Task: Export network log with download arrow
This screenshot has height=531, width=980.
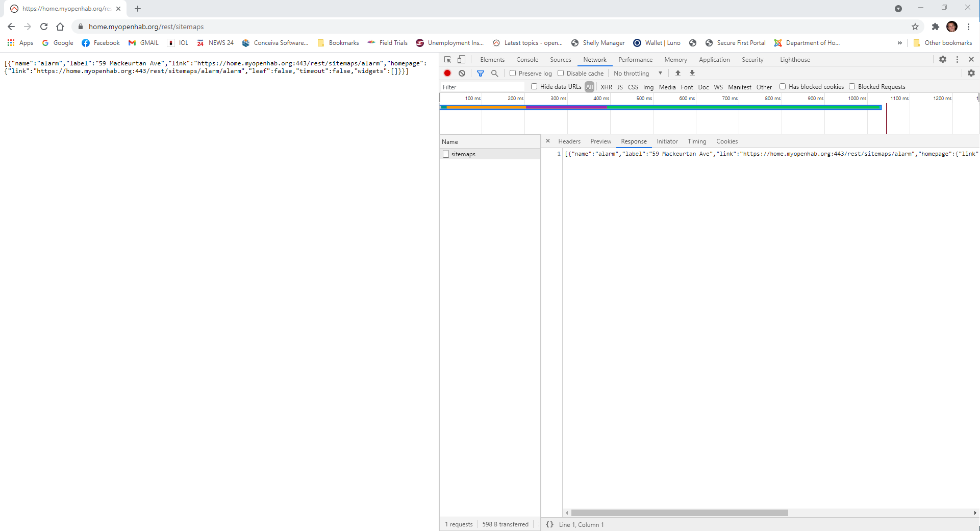Action: (x=692, y=73)
